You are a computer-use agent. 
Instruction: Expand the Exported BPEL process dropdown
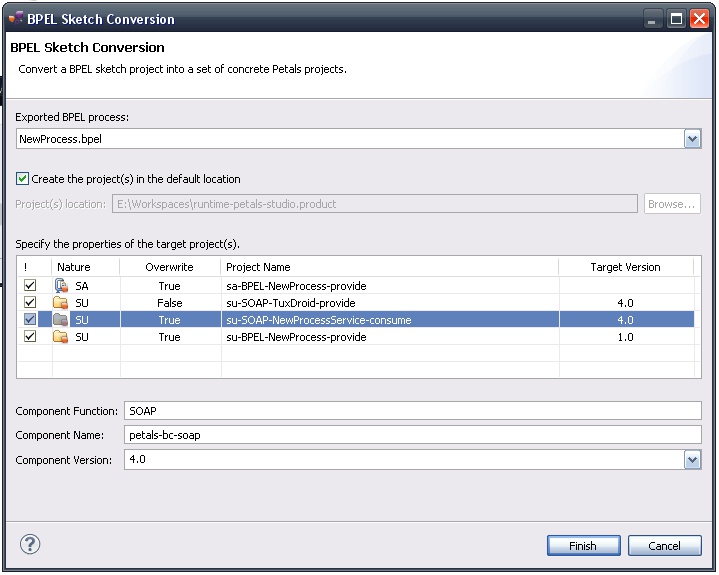pos(692,140)
